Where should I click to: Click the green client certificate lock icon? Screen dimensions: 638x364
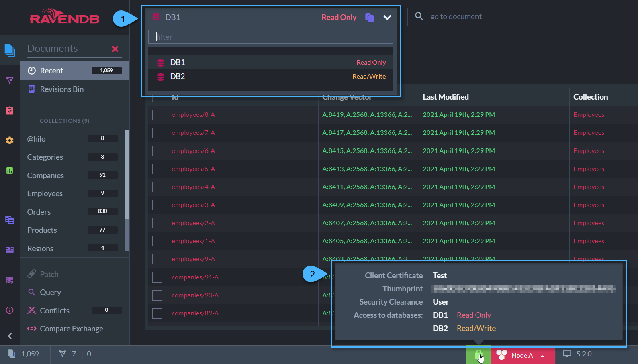[x=478, y=355]
